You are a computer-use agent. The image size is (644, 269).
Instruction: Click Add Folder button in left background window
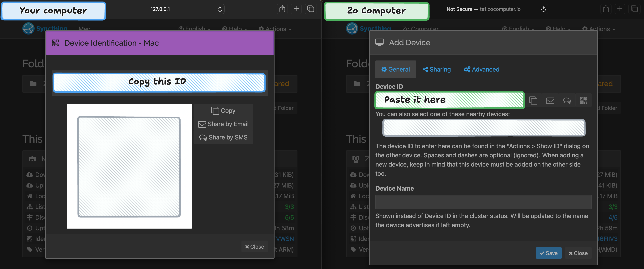[285, 108]
